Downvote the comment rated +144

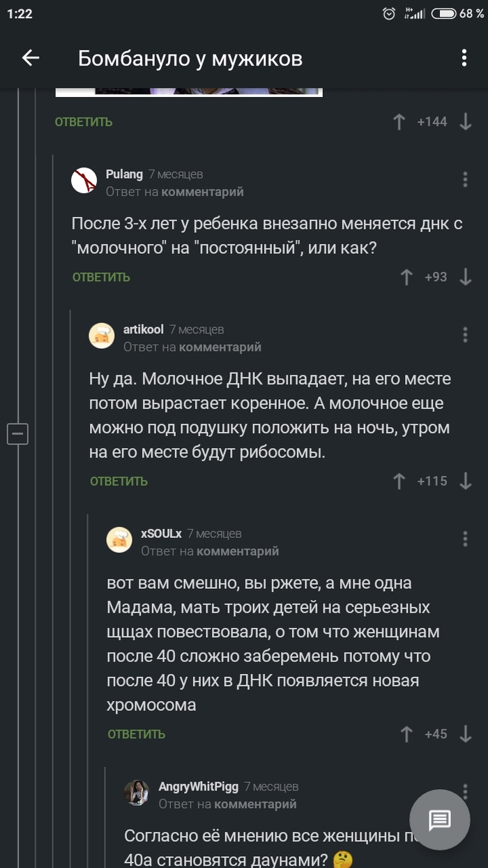[x=466, y=122]
